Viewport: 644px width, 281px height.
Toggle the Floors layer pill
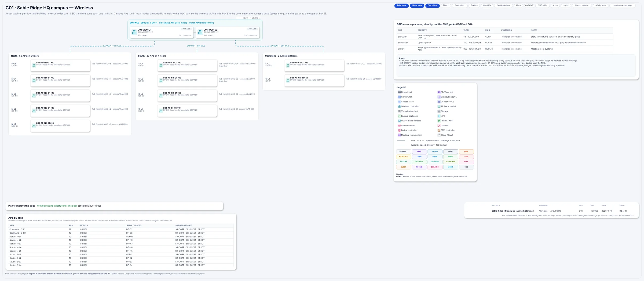[x=446, y=5]
